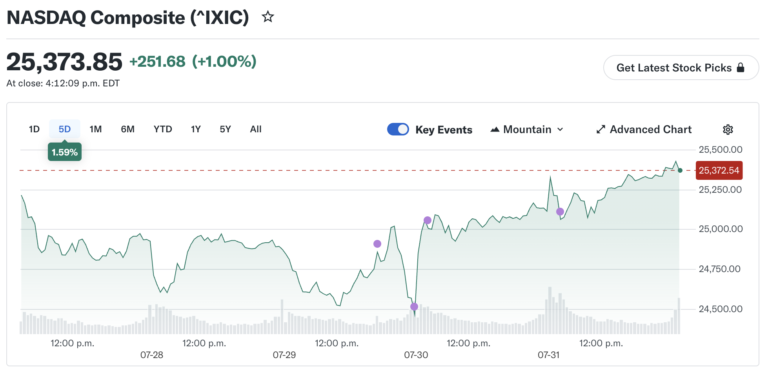Screen dimensions: 768x373
Task: Click the star icon to follow ^IXIC
Action: pos(267,18)
